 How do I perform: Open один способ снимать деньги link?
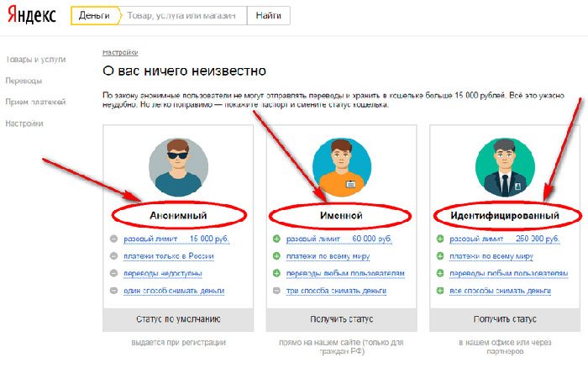click(x=174, y=291)
